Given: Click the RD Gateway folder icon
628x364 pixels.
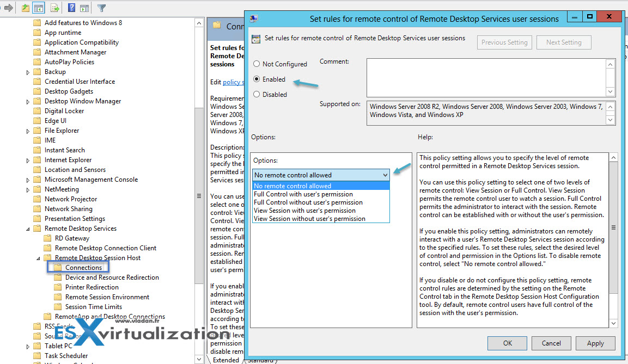Looking at the screenshot, I should (48, 238).
